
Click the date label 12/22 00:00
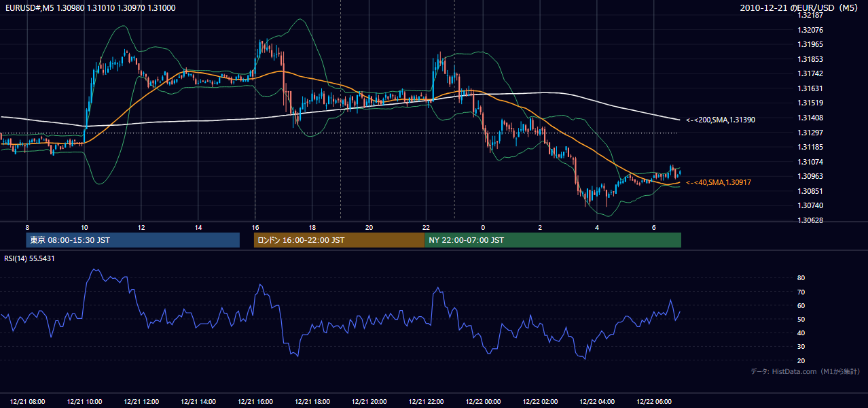pos(484,401)
